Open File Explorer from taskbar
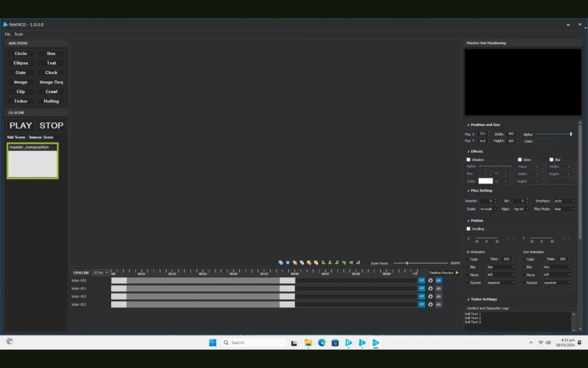Screen dimensions: 588x368 tap(308, 343)
